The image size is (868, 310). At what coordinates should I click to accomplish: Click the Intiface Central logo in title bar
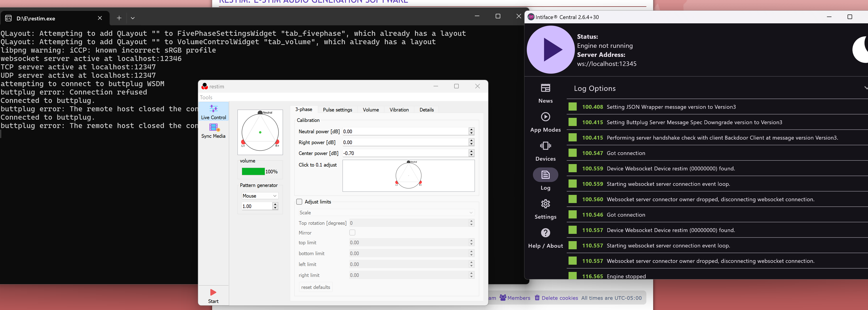point(531,17)
